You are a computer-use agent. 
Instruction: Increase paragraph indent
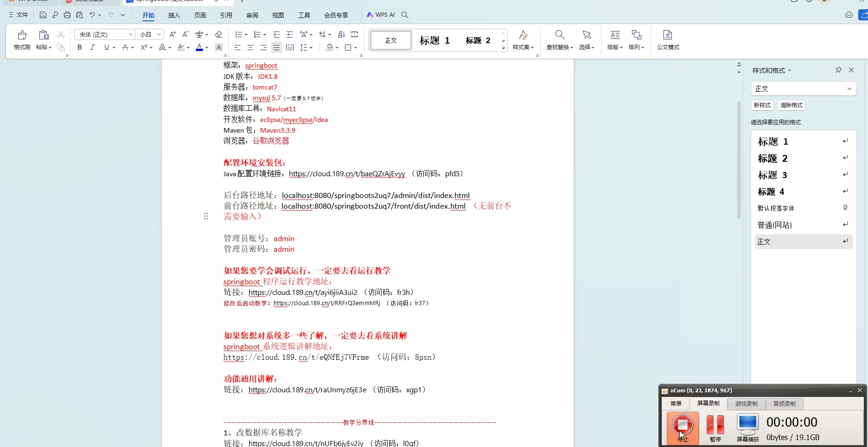tap(289, 34)
